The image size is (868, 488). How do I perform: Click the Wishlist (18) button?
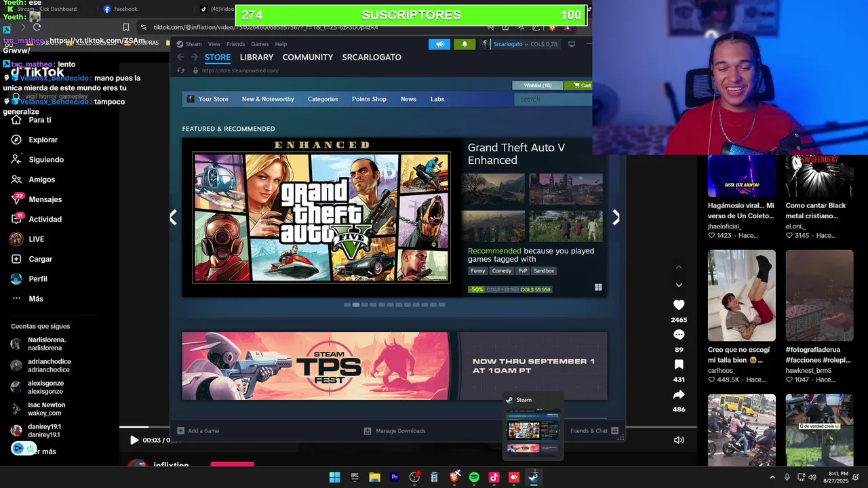(538, 85)
